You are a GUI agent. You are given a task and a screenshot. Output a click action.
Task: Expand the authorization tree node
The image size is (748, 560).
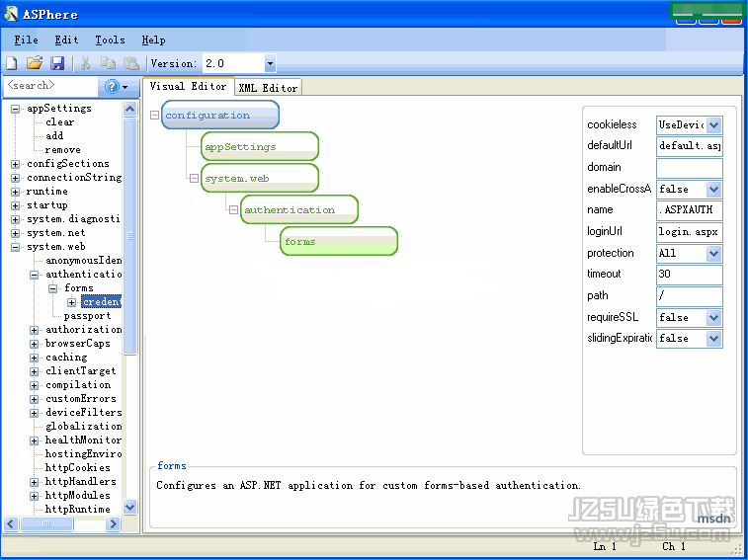tap(35, 330)
